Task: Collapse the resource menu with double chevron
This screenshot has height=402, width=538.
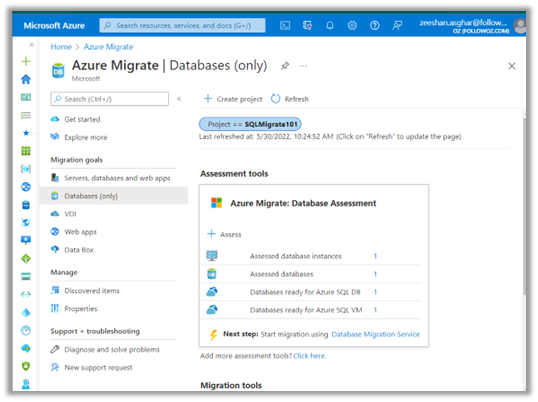Action: coord(179,99)
